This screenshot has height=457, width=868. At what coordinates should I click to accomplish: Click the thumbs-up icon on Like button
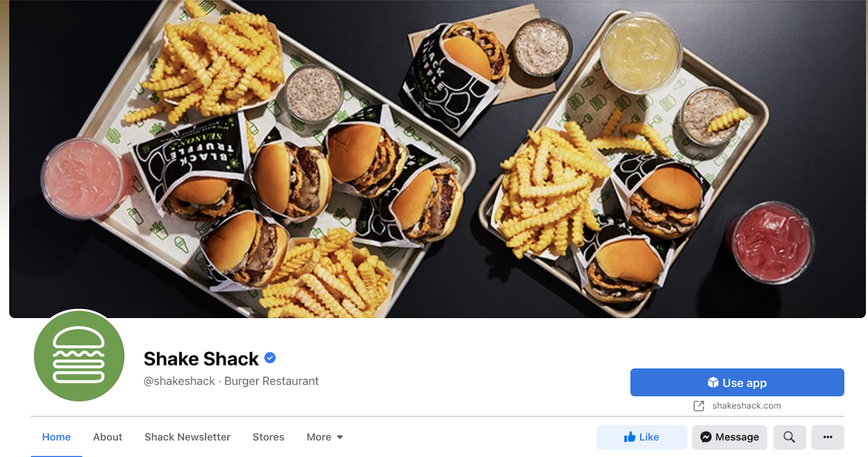pyautogui.click(x=629, y=437)
